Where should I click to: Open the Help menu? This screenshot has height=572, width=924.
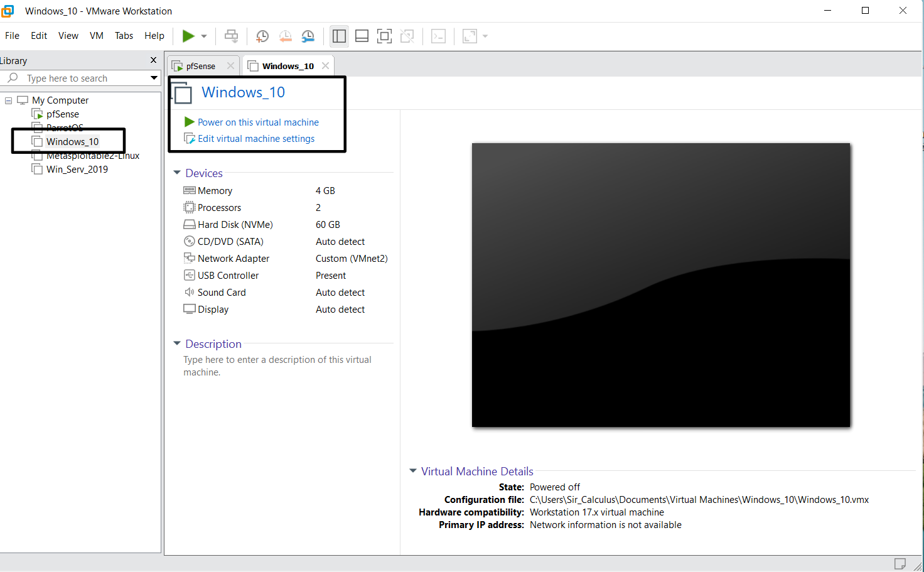[x=154, y=36]
